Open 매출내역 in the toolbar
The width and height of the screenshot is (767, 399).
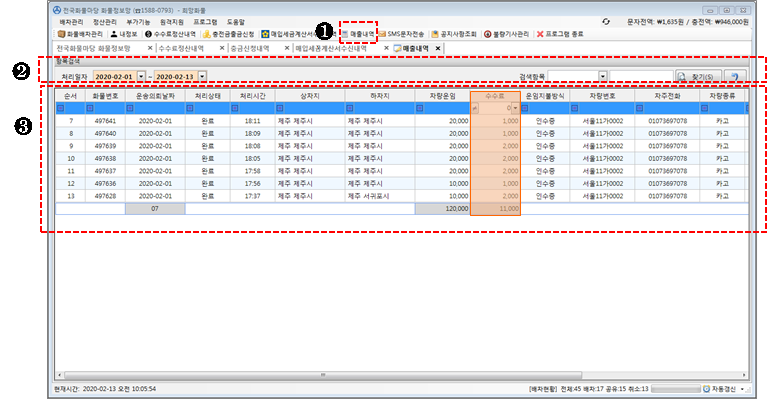pyautogui.click(x=358, y=34)
